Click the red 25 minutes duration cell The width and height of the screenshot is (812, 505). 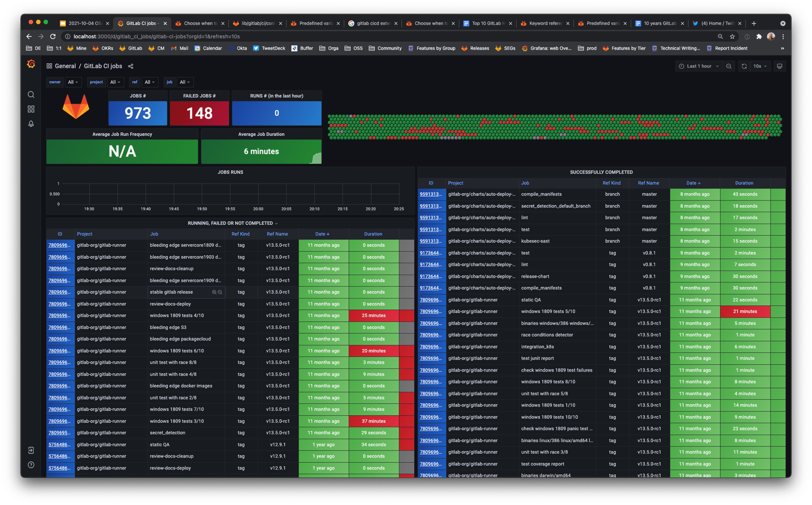tap(374, 316)
